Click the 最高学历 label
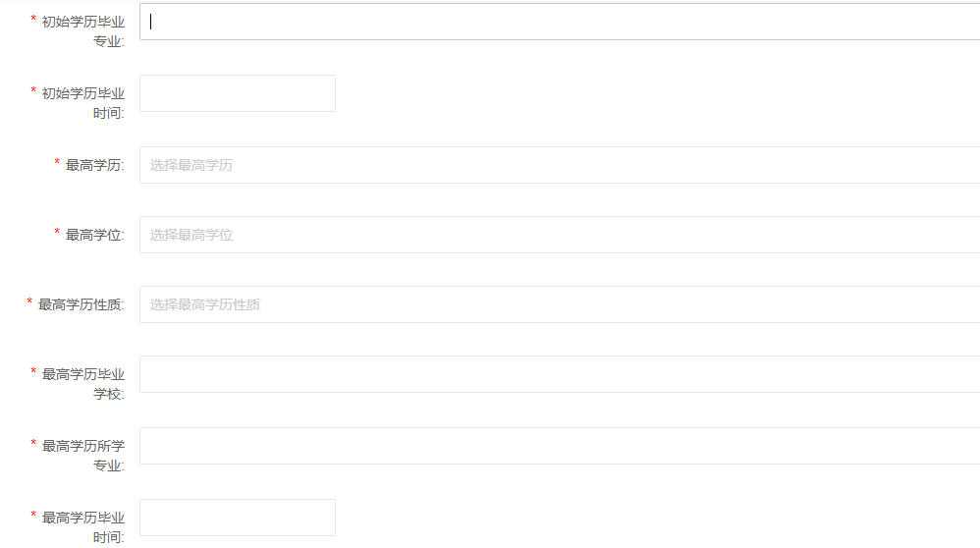 (94, 165)
